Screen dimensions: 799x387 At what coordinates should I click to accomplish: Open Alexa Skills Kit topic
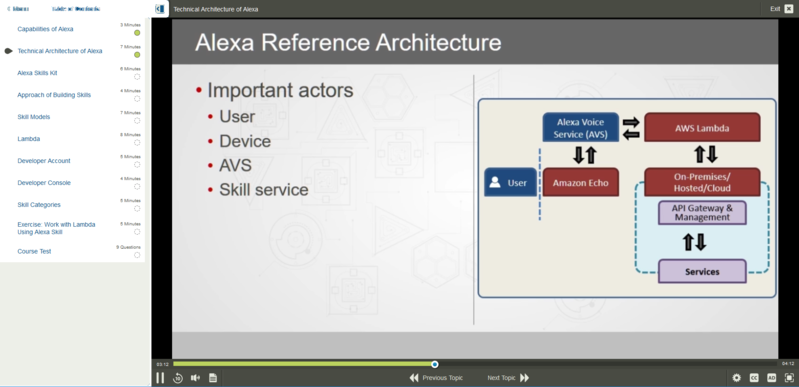pyautogui.click(x=37, y=73)
